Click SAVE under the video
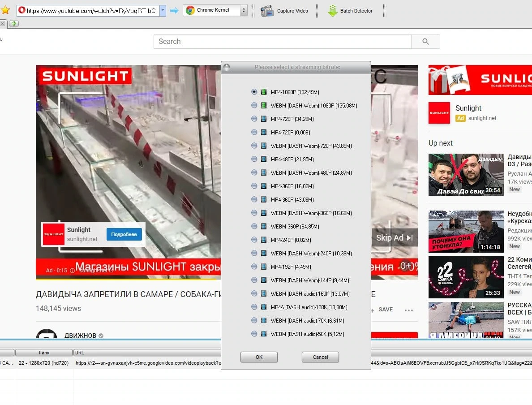Viewport: 532px width, 405px height. 386,310
